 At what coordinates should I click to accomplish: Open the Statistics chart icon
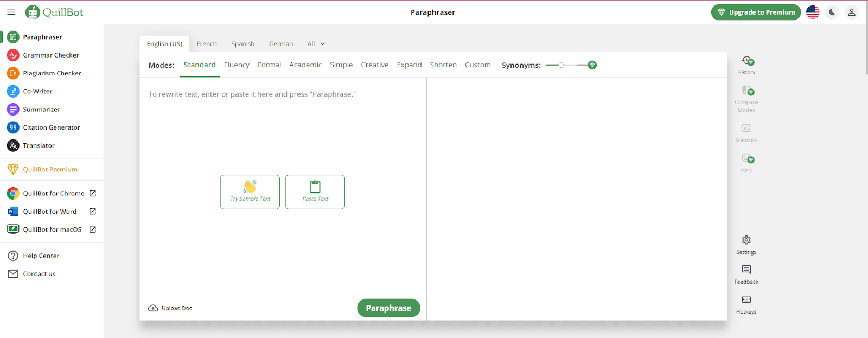tap(746, 128)
